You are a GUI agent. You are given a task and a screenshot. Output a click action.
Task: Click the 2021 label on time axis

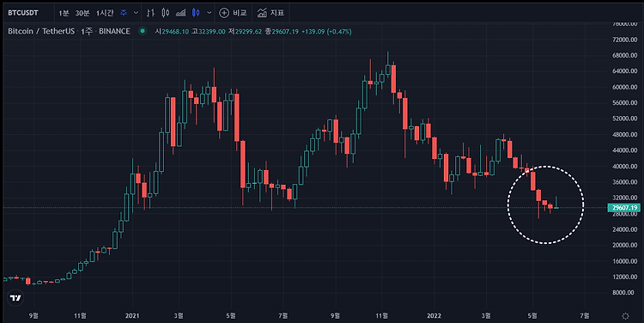(x=132, y=315)
